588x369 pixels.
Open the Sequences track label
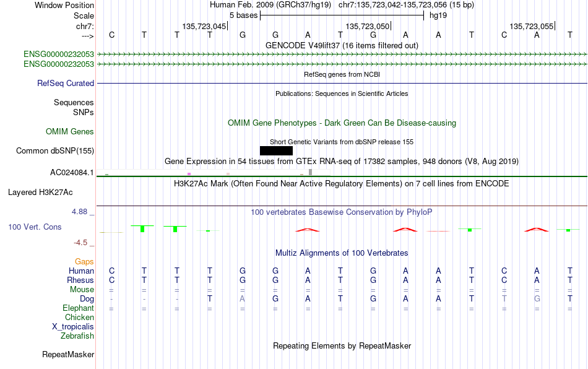(x=74, y=102)
